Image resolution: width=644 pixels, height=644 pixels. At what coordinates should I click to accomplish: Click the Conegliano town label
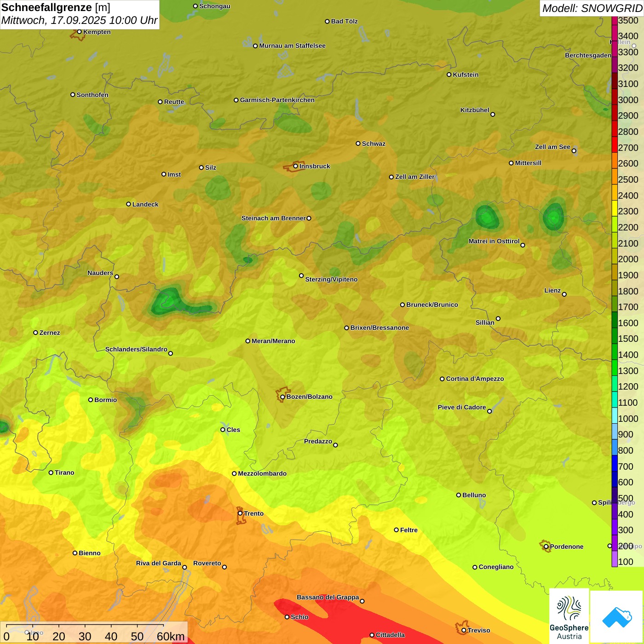click(496, 567)
